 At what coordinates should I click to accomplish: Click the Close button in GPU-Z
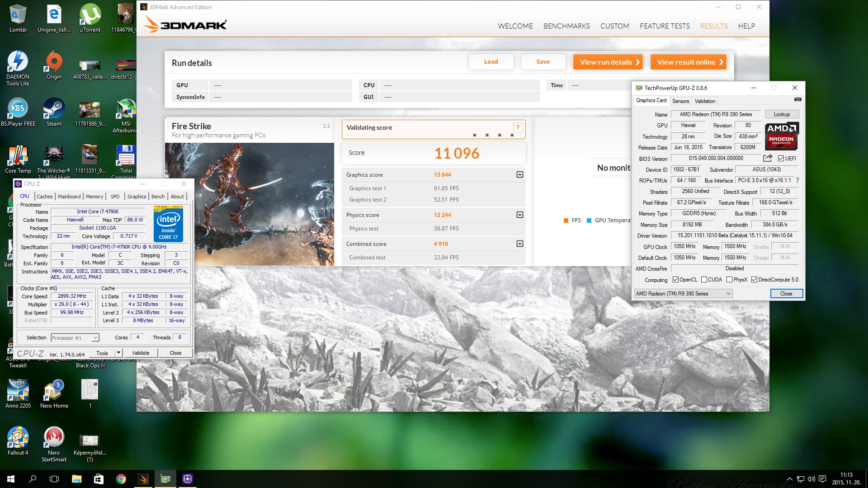786,294
